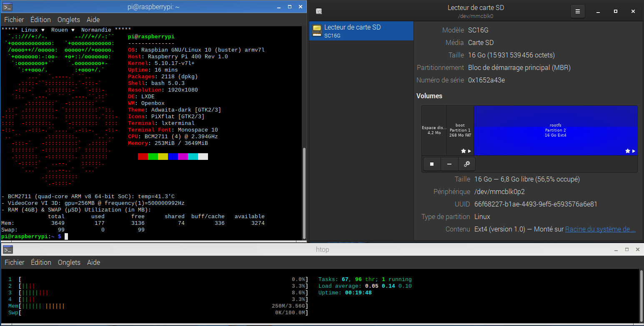This screenshot has width=644, height=326.
Task: Minimize the pi@raspberrypi terminal window
Action: point(279,7)
